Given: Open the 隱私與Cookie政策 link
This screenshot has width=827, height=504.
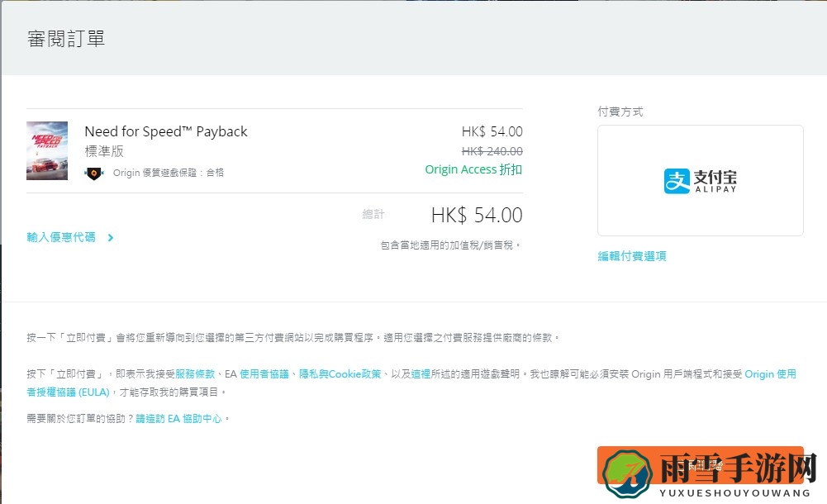Looking at the screenshot, I should pos(340,373).
